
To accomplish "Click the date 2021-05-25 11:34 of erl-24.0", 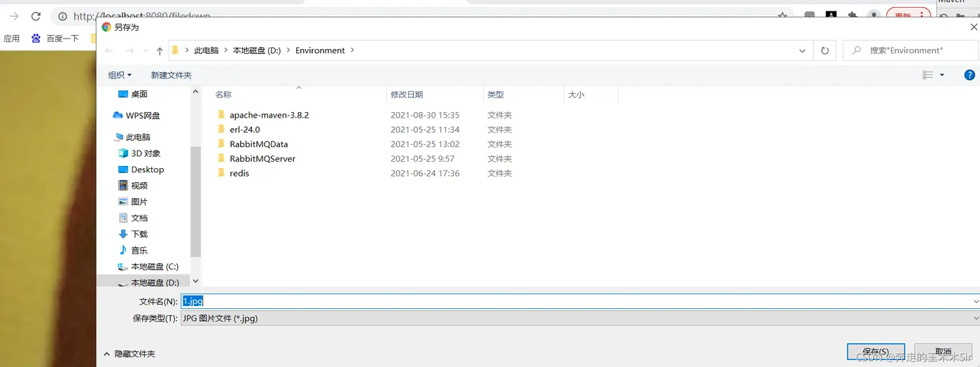I will point(425,130).
